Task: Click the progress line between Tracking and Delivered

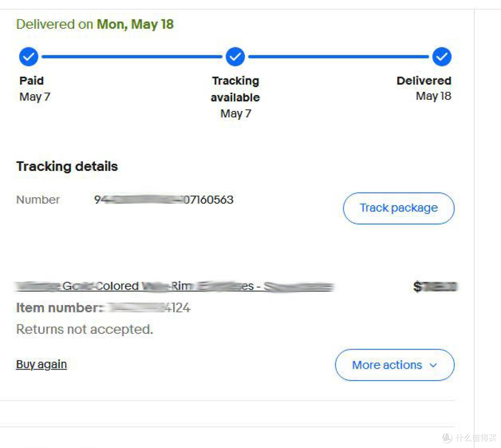Action: click(x=339, y=57)
